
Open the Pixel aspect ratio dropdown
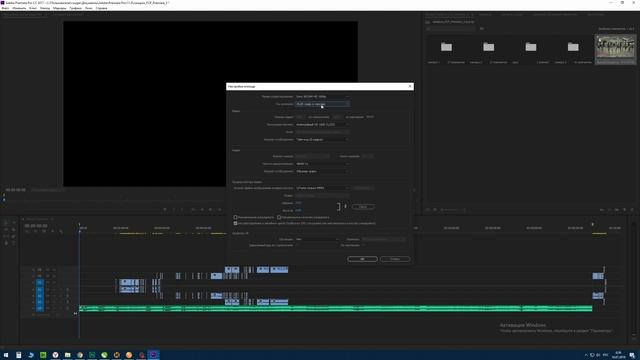click(x=322, y=124)
